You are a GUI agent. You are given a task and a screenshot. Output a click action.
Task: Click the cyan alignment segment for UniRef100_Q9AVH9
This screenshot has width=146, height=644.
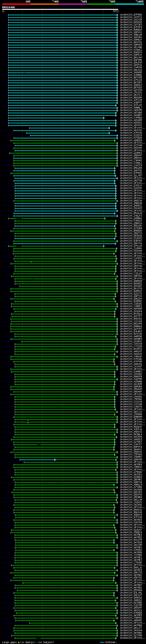tap(37, 460)
